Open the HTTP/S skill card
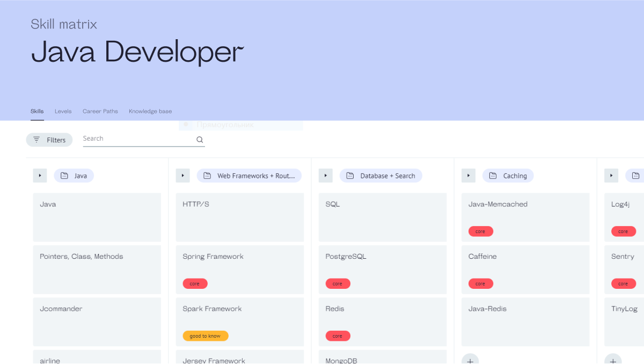 pos(240,217)
